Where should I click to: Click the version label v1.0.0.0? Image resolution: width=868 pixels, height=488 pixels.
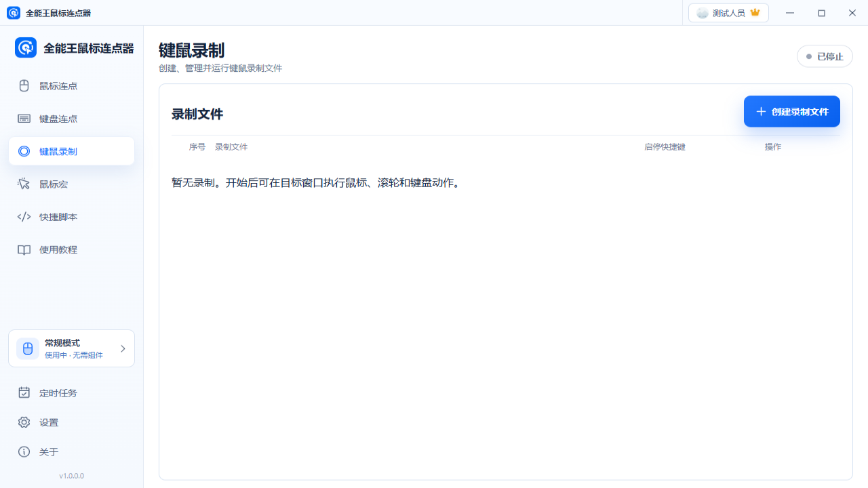[x=71, y=476]
